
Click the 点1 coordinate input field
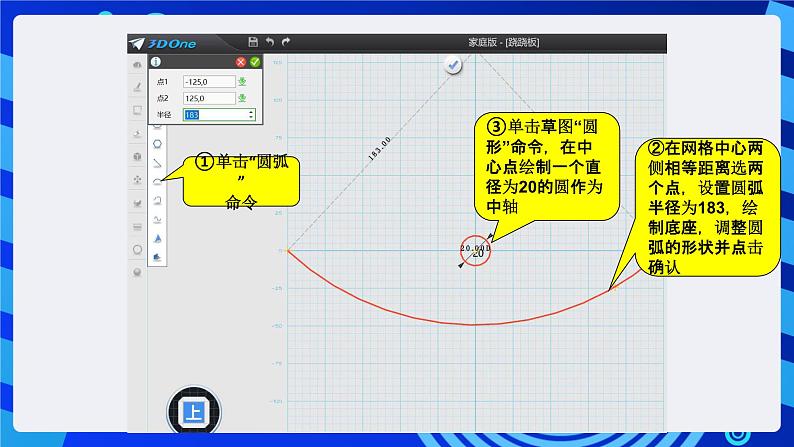point(207,81)
